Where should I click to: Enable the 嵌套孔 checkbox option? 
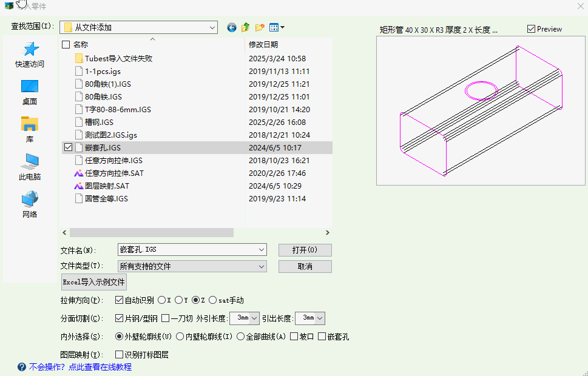322,337
